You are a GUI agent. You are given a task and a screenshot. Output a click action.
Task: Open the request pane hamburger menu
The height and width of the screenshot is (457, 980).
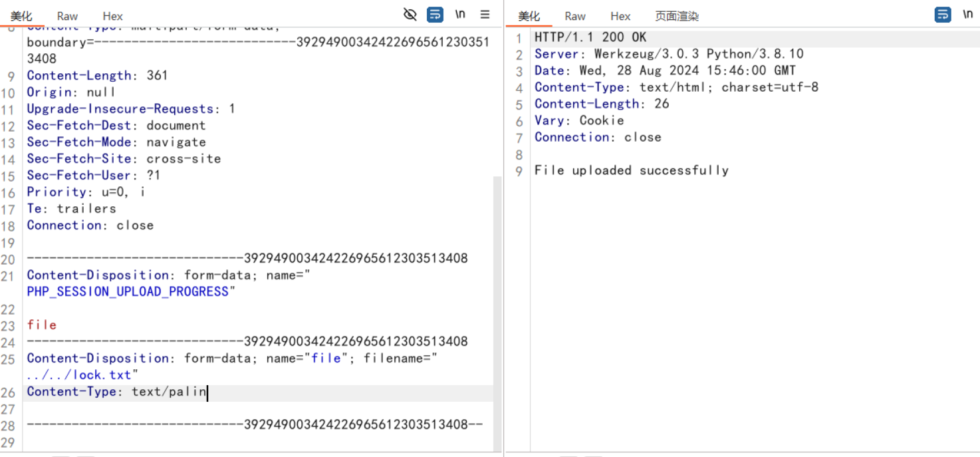[x=485, y=15]
